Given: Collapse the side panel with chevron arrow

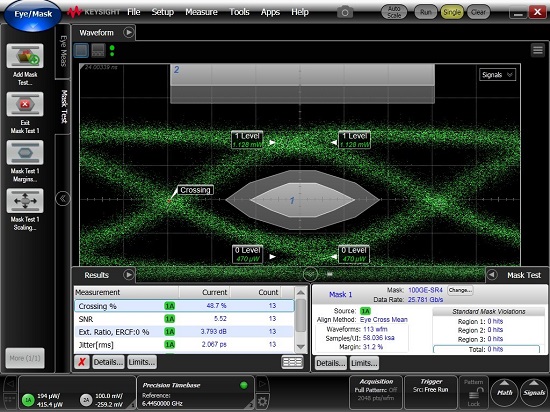Looking at the screenshot, I should (62, 199).
